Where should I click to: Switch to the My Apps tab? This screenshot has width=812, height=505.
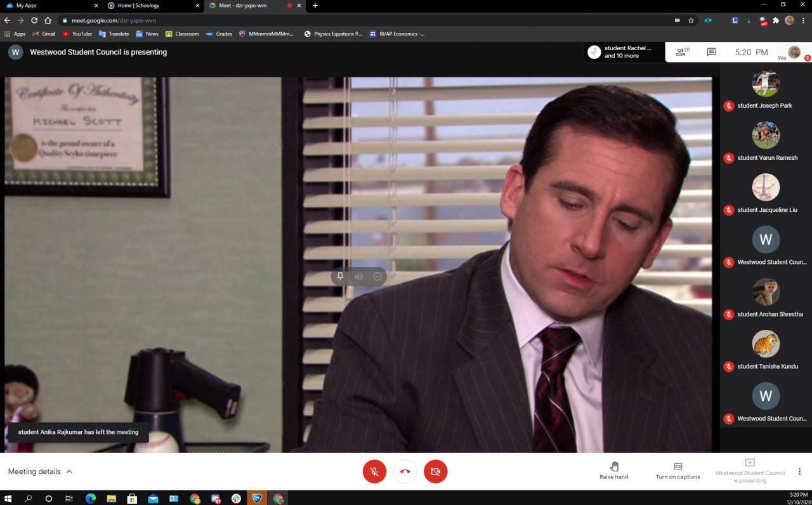49,6
